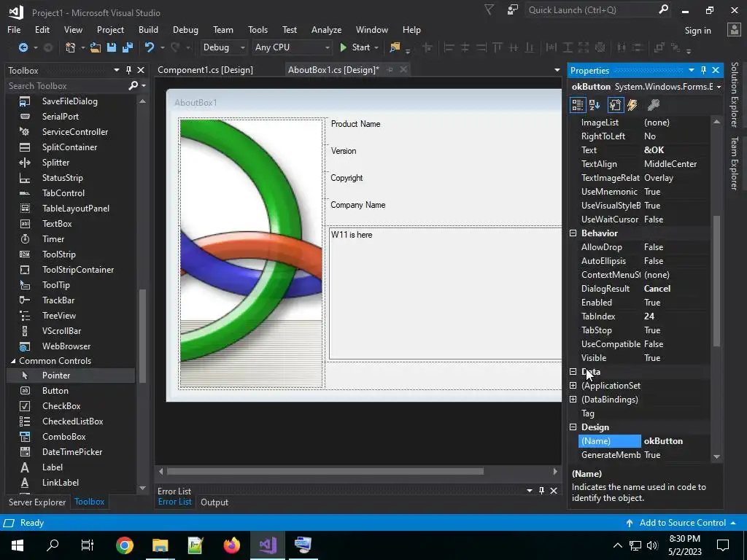Pin the Toolbox panel
This screenshot has height=560, width=747.
[128, 70]
